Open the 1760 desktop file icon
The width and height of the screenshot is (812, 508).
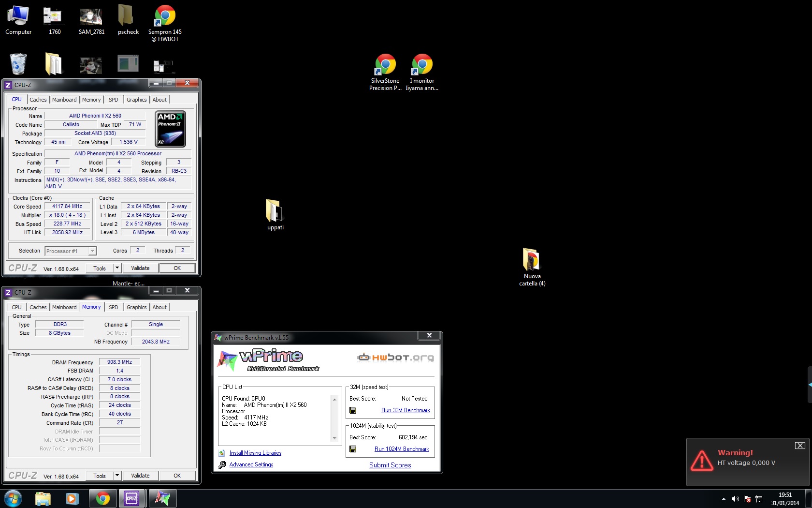[55, 20]
